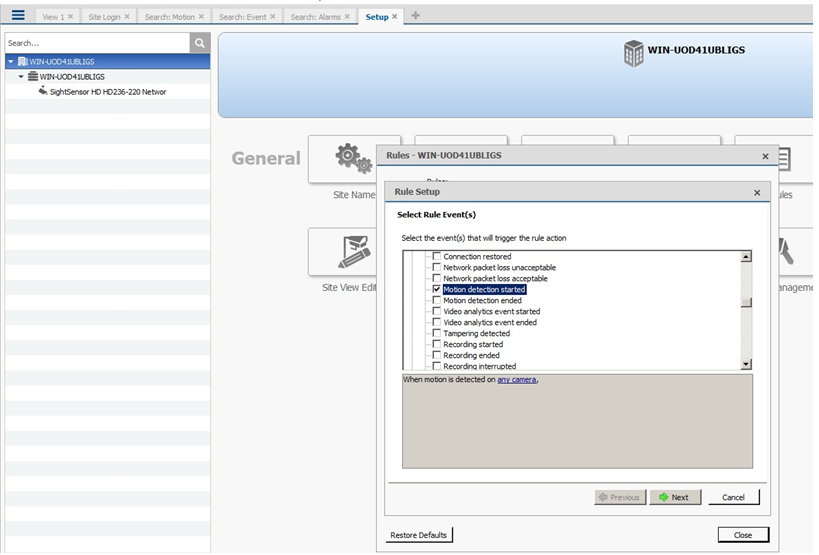
Task: Select SightSensor HD camera in tree
Action: (x=108, y=92)
